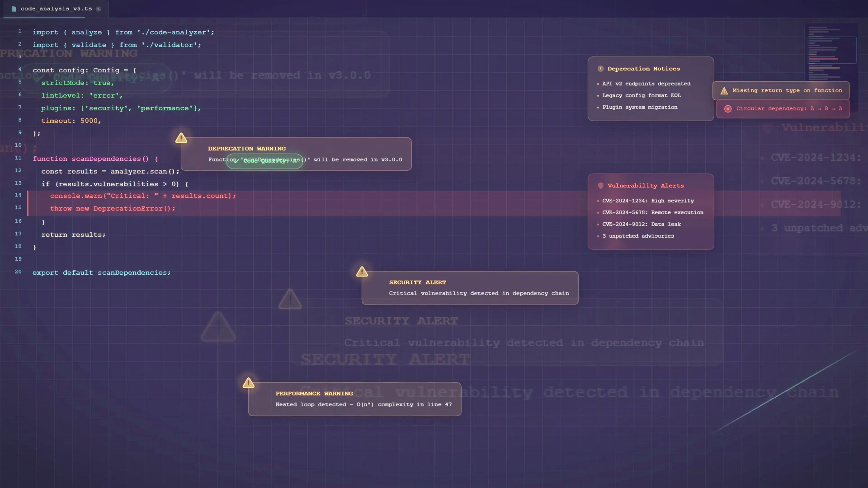This screenshot has height=488, width=868.
Task: Click the 'Vulnerability Alerts' panel title
Action: (x=646, y=186)
